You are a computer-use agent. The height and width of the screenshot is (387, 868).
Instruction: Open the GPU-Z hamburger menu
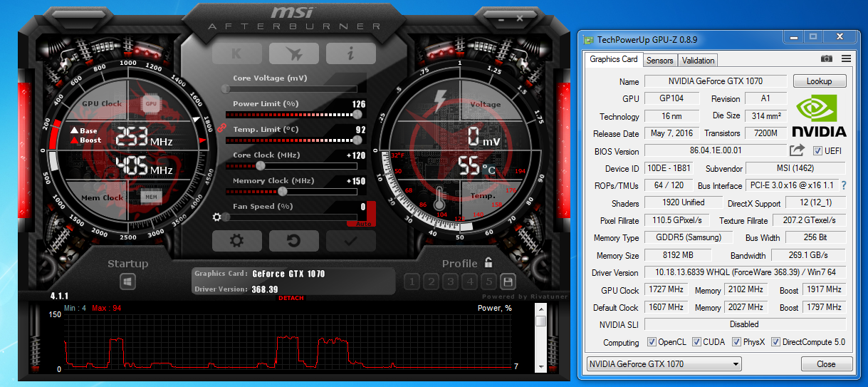coord(846,58)
